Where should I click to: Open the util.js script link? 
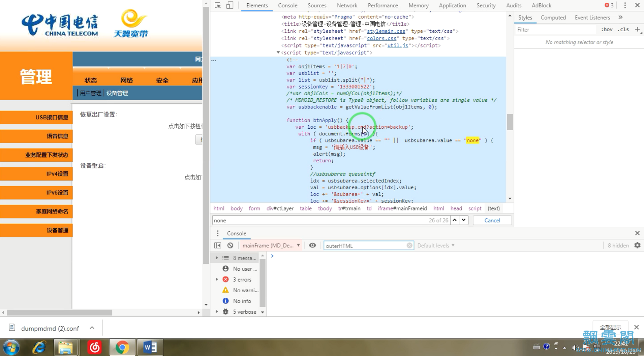(398, 45)
